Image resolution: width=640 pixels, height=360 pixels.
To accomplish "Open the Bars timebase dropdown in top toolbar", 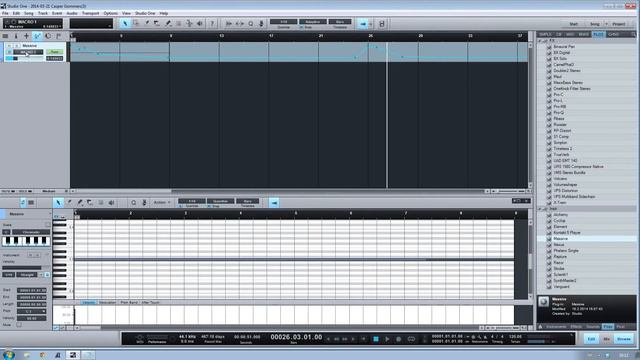I will (340, 22).
